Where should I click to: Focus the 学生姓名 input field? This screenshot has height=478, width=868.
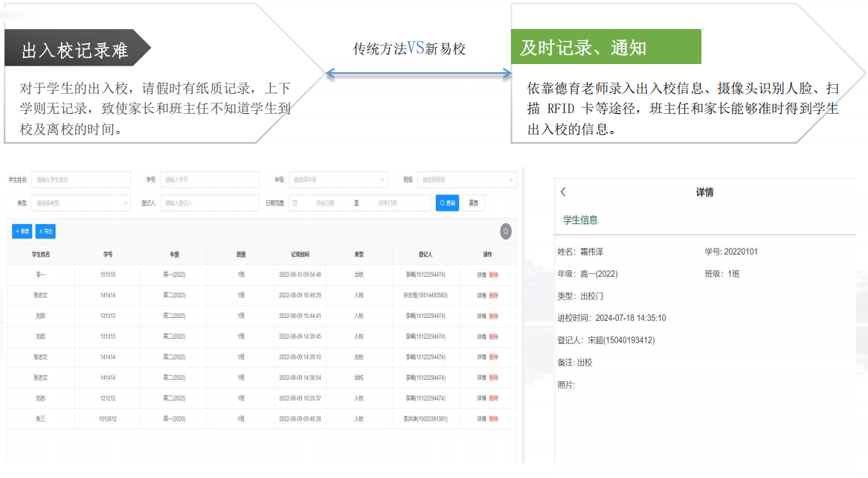click(x=80, y=179)
